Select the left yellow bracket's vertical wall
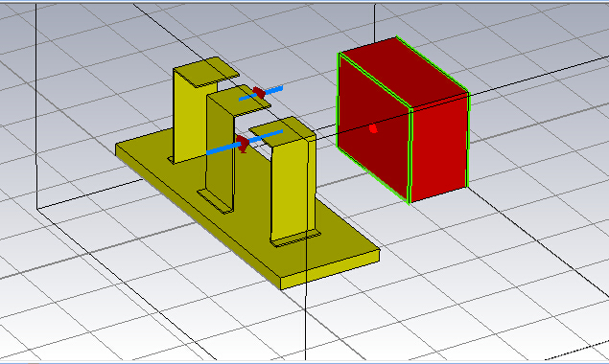This screenshot has height=364, width=609. 190,117
